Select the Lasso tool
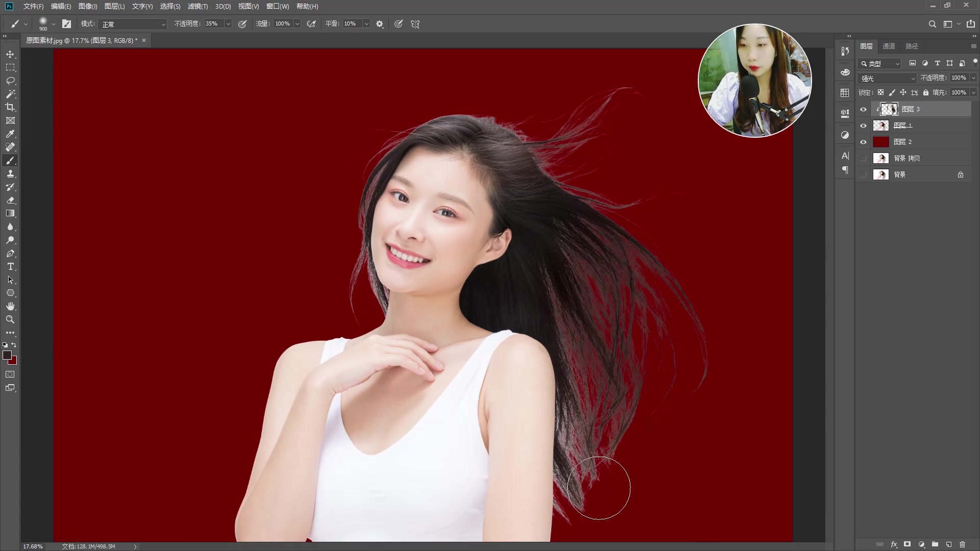This screenshot has width=980, height=551. click(10, 81)
